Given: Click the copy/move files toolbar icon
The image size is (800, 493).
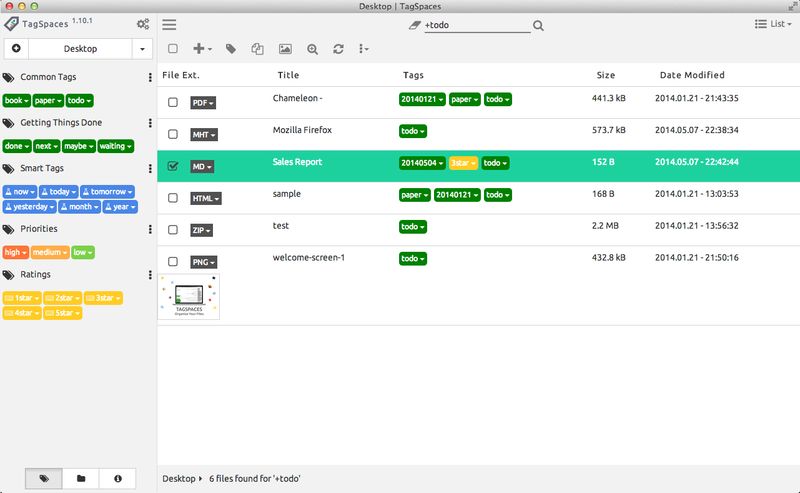Looking at the screenshot, I should (258, 49).
